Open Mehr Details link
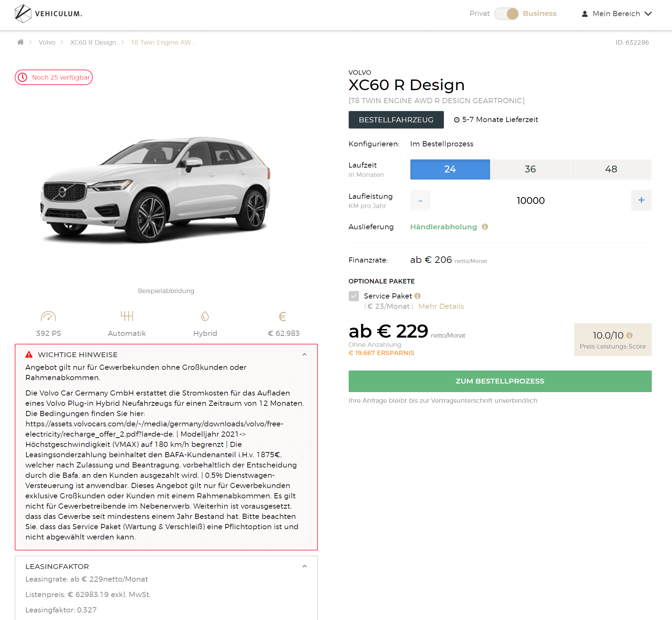Viewport: 672px width, 620px height. (441, 306)
